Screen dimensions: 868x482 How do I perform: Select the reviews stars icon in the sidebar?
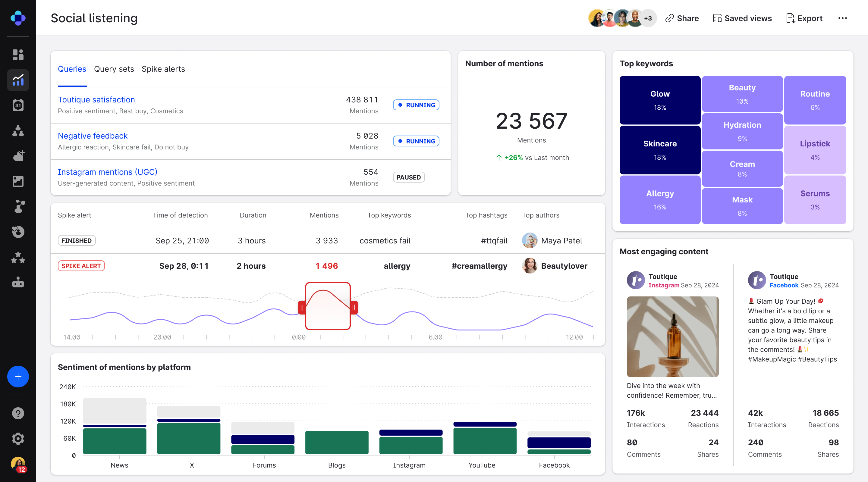18,258
